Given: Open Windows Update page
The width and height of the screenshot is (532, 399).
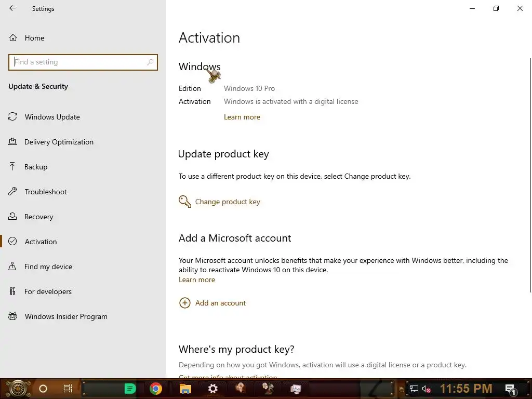Looking at the screenshot, I should 52,117.
